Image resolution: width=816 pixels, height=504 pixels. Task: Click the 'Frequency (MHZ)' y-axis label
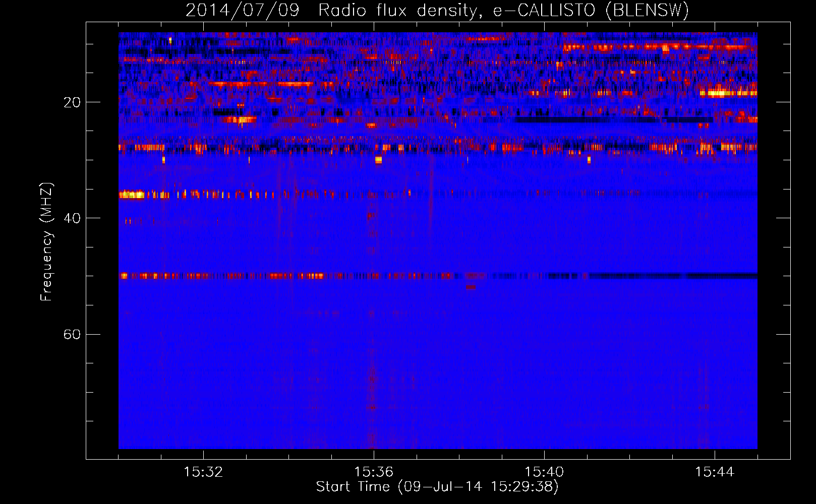(46, 241)
